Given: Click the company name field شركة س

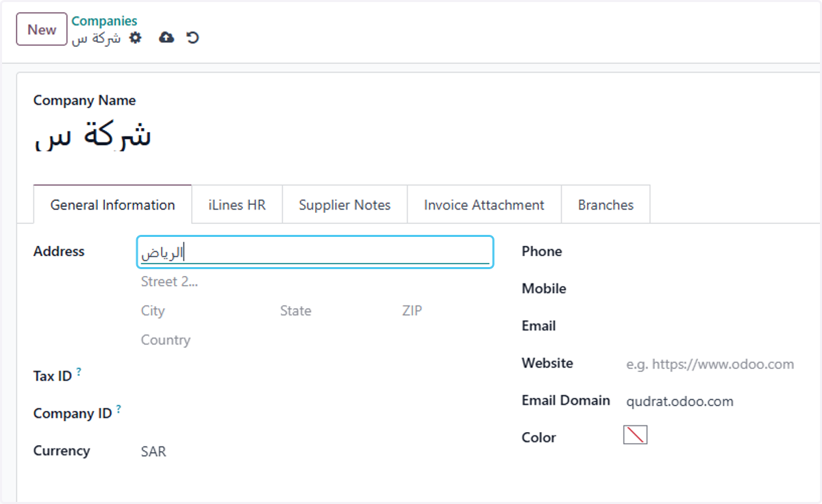Looking at the screenshot, I should click(92, 136).
